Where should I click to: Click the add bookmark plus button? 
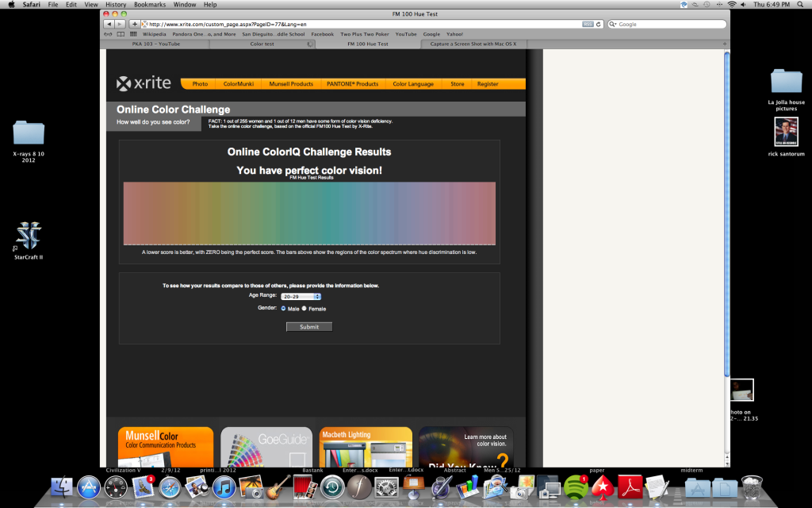click(135, 25)
